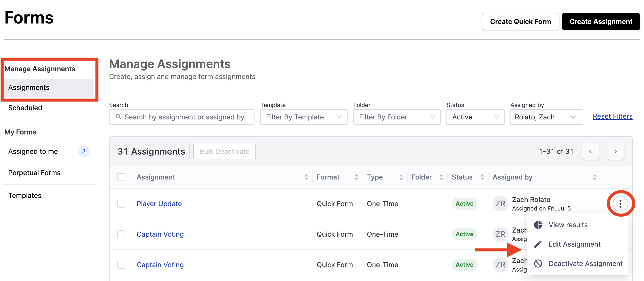Open the Scheduled section in the sidebar
644x281 pixels.
[x=25, y=108]
